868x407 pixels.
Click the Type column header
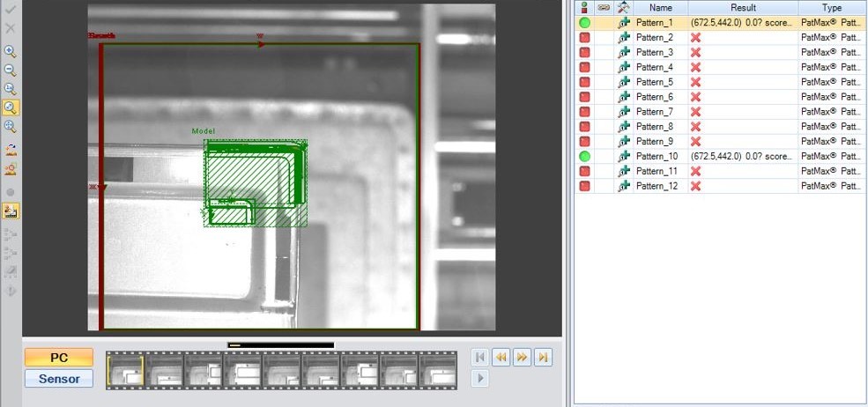(831, 7)
